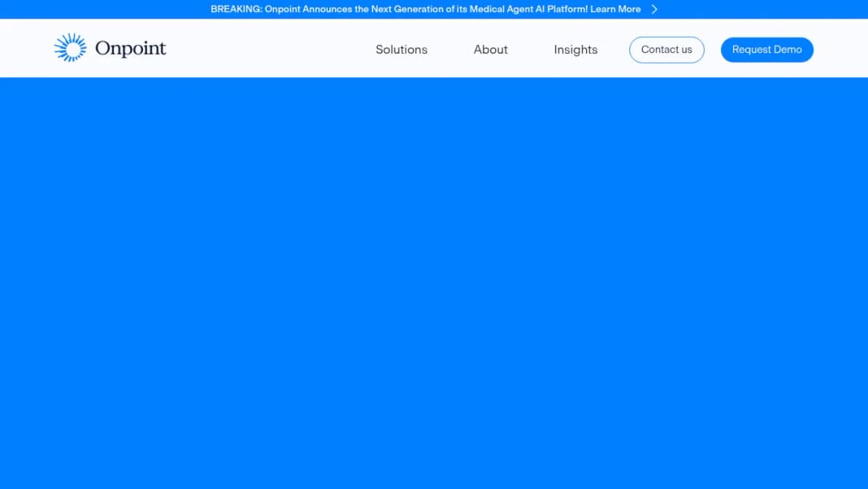Open the Solutions menu
Screen dimensions: 868x489
tap(401, 50)
